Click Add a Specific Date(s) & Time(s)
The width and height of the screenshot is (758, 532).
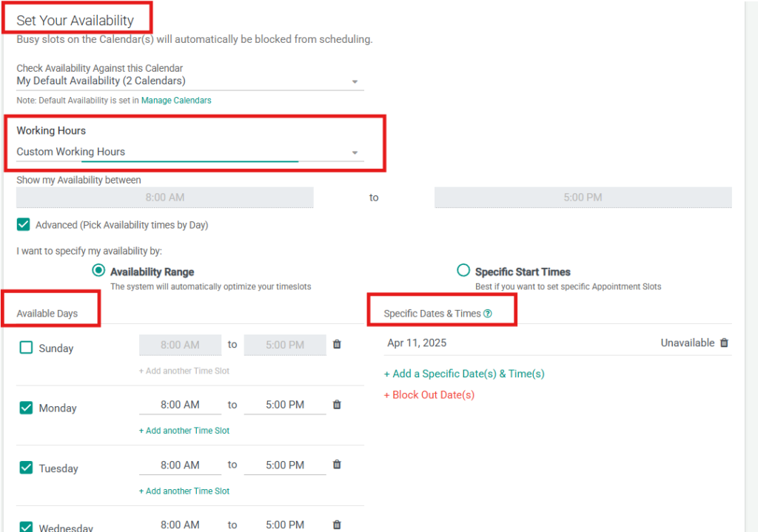click(x=464, y=374)
